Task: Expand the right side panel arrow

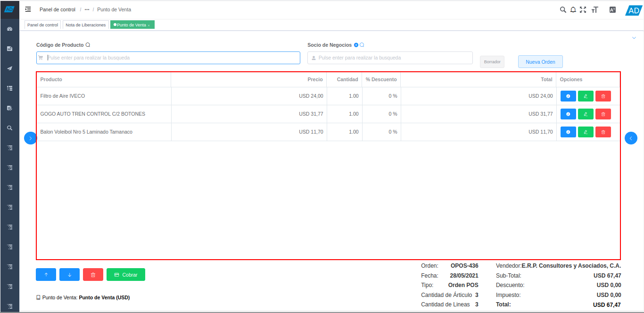Action: tap(631, 138)
